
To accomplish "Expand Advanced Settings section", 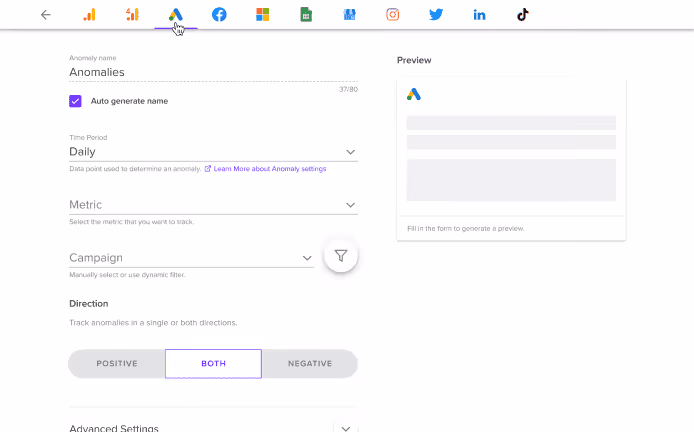I will [346, 428].
